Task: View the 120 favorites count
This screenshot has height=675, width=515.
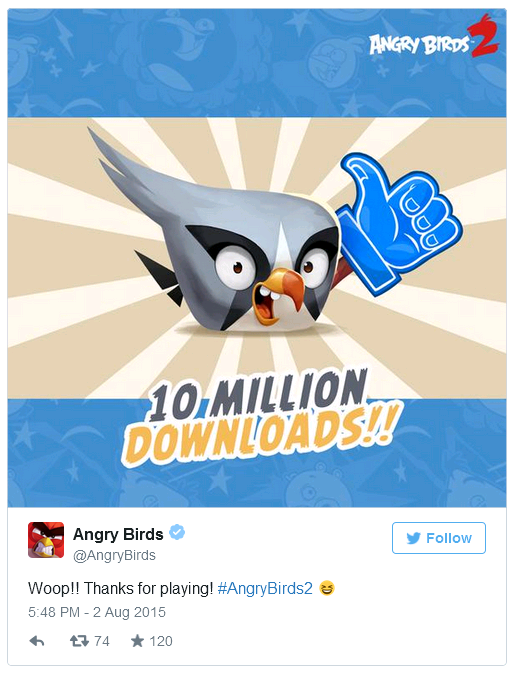Action: (x=161, y=641)
